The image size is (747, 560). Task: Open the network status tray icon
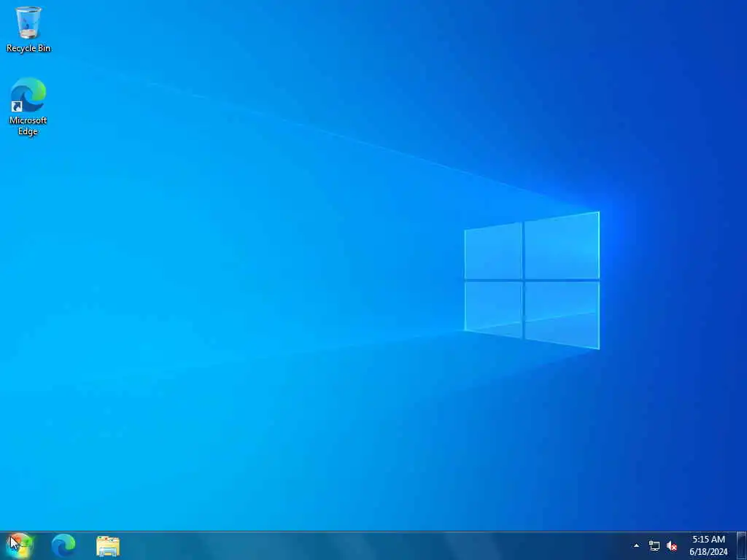pos(654,545)
